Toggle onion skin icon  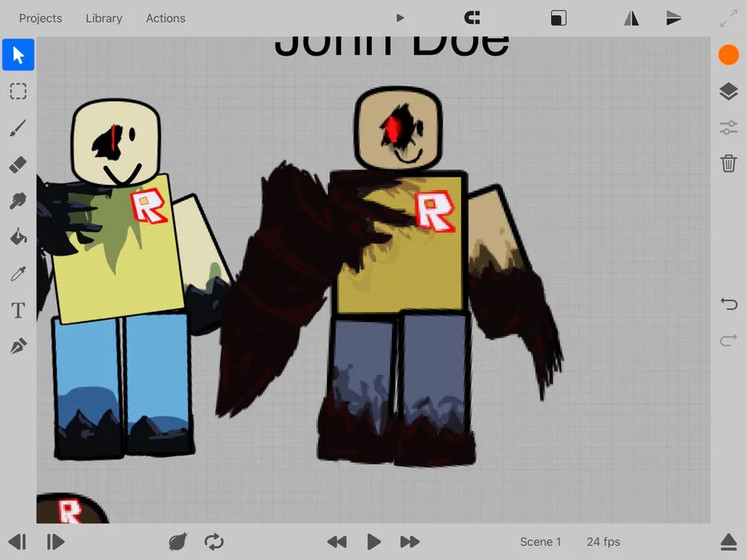tap(178, 542)
